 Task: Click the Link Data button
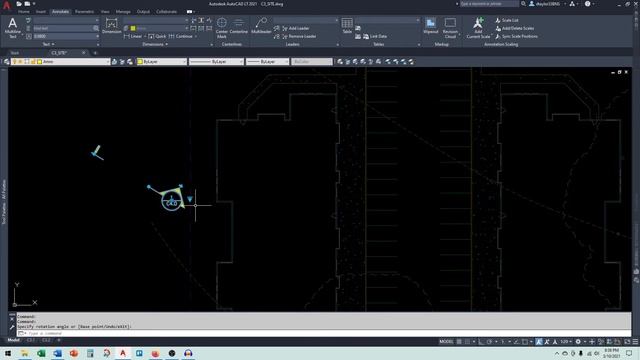[x=375, y=36]
